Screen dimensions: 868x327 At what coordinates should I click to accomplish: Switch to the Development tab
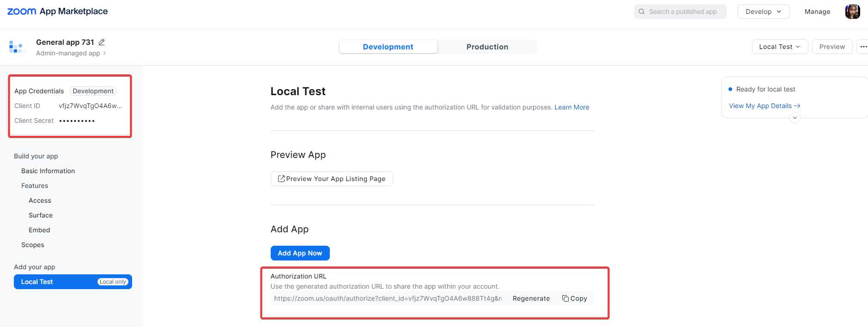point(388,47)
